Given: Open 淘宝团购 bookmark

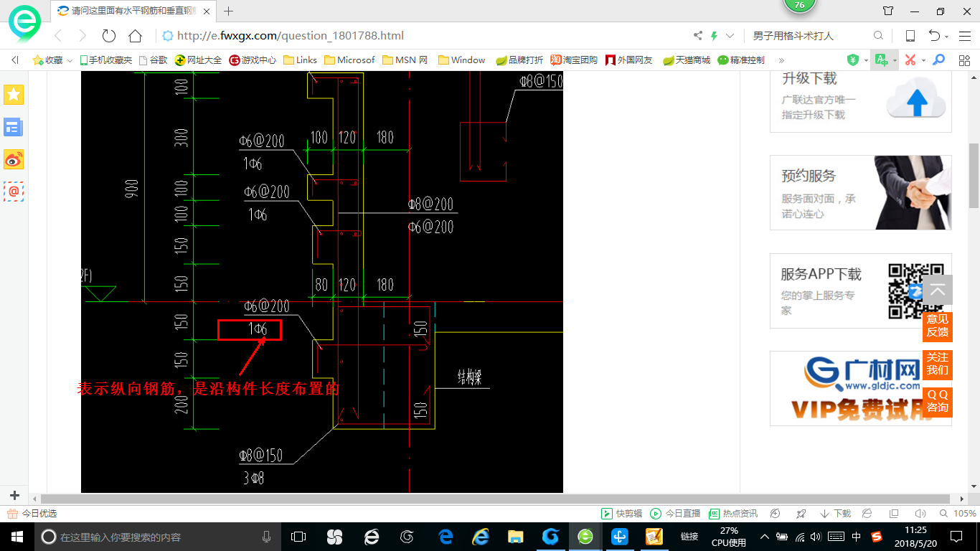Looking at the screenshot, I should tap(574, 60).
